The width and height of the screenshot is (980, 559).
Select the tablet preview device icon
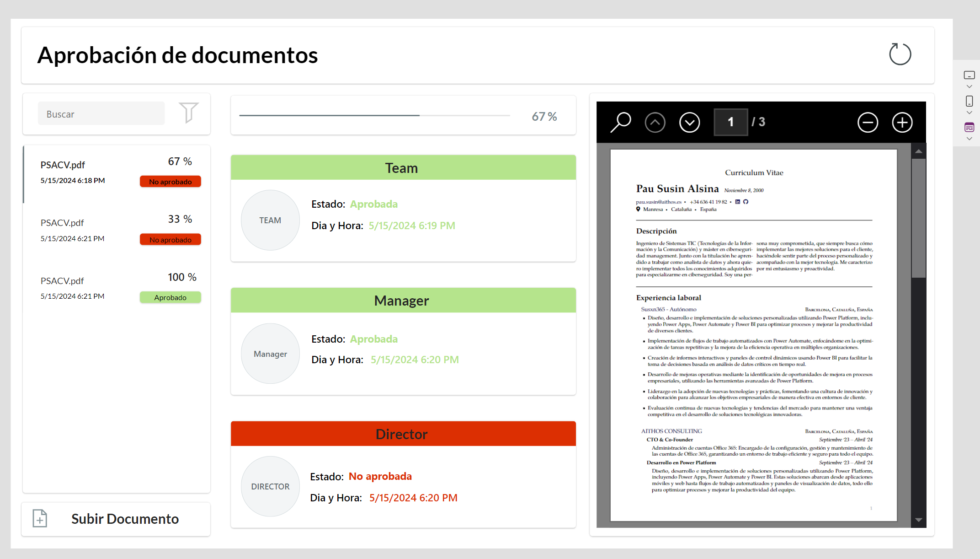pos(969,75)
